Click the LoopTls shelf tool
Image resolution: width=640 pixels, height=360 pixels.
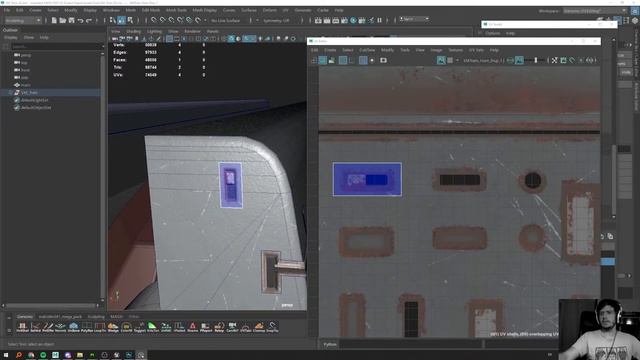tap(100, 327)
